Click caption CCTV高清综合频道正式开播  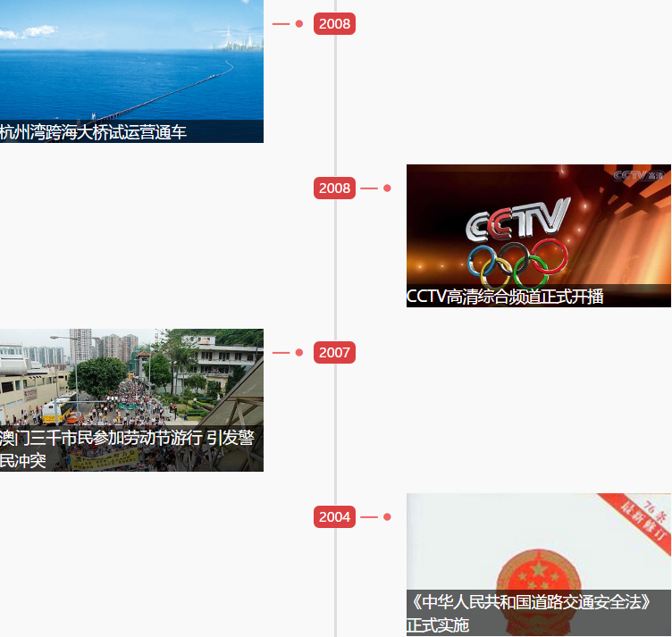[505, 297]
